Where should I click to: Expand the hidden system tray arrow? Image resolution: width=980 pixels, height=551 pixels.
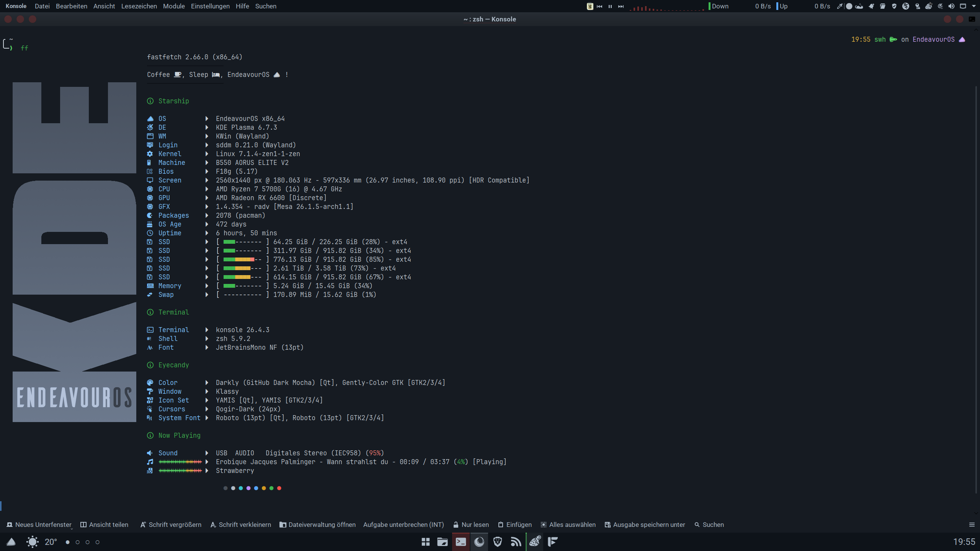[x=973, y=6]
